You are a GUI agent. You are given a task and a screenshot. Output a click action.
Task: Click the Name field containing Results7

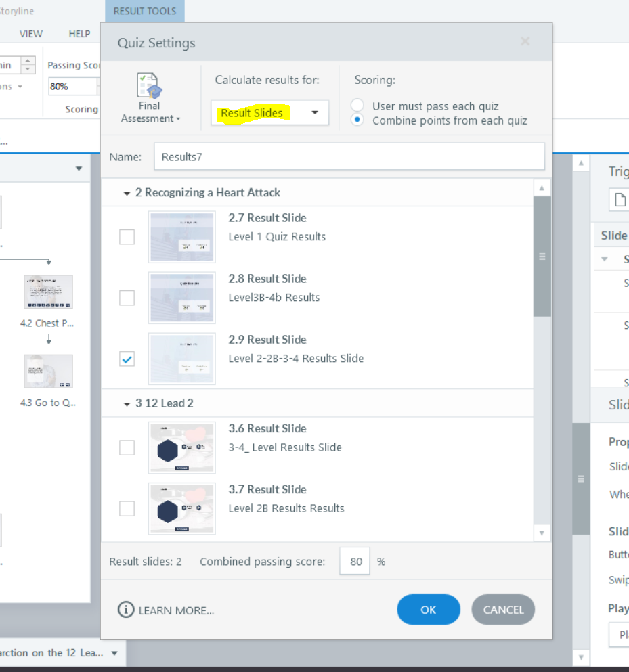[x=349, y=156]
